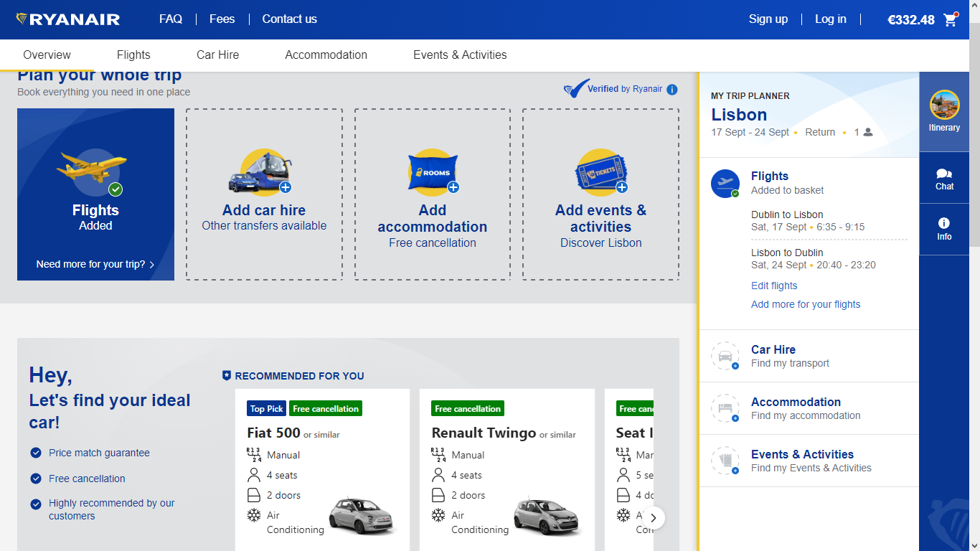Open the Fees page

click(x=222, y=19)
